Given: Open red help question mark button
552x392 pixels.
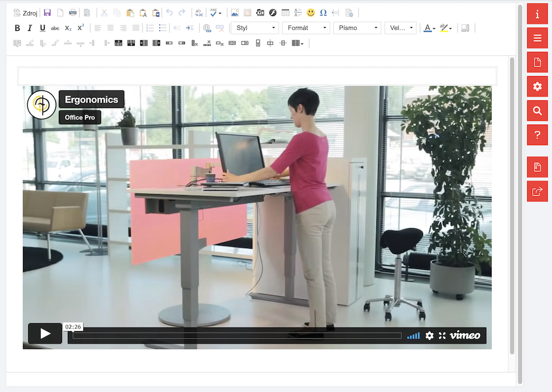Looking at the screenshot, I should tap(537, 135).
